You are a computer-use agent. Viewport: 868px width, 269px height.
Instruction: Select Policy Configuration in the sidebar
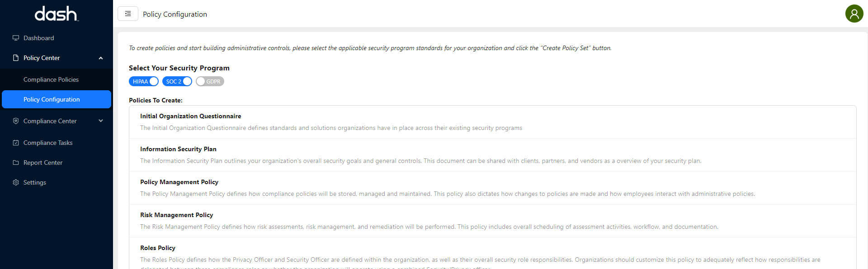pyautogui.click(x=52, y=99)
